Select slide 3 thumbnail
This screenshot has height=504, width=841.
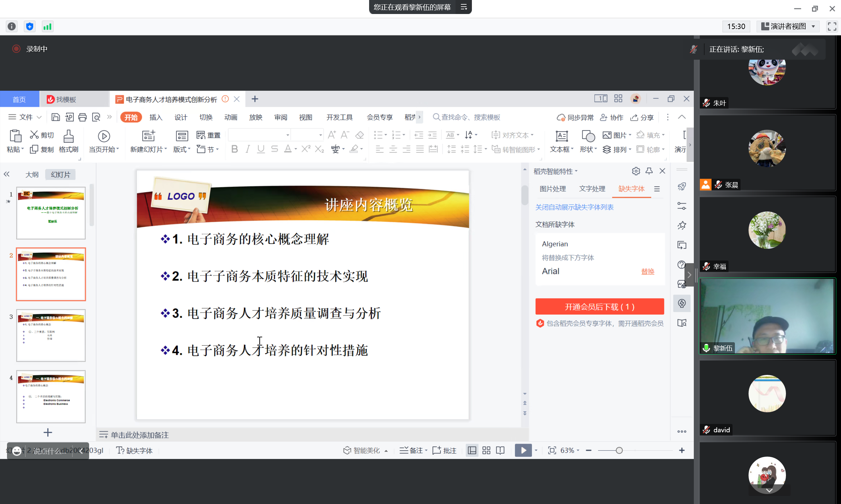pos(51,335)
